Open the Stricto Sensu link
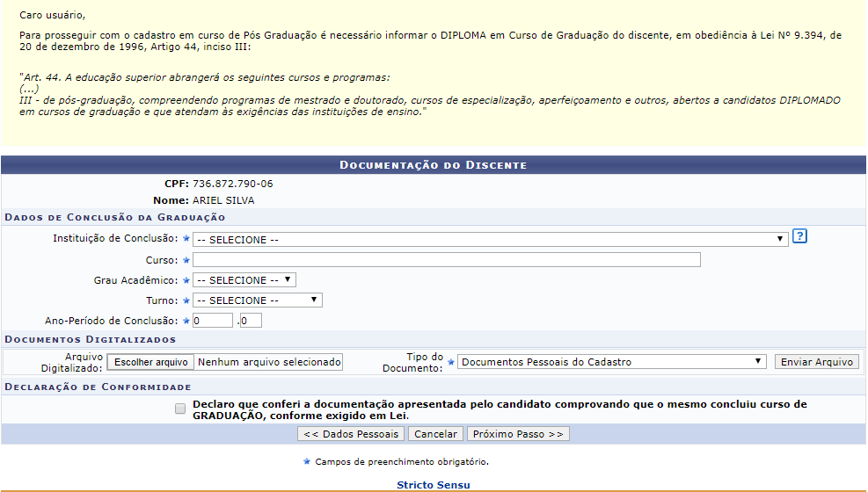This screenshot has width=868, height=492. (x=433, y=485)
